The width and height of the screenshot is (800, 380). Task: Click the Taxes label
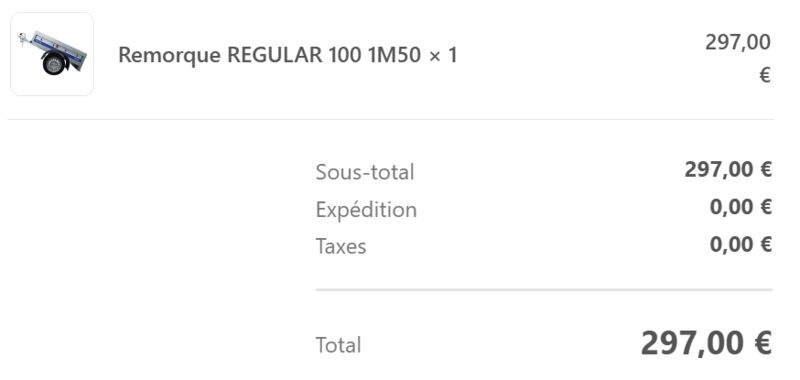341,246
